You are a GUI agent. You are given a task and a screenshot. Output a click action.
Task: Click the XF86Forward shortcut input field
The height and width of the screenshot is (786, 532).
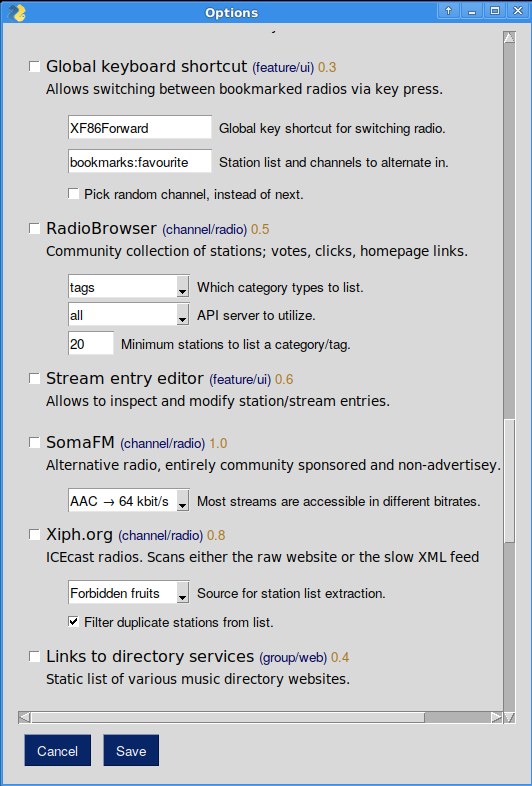[x=140, y=127]
